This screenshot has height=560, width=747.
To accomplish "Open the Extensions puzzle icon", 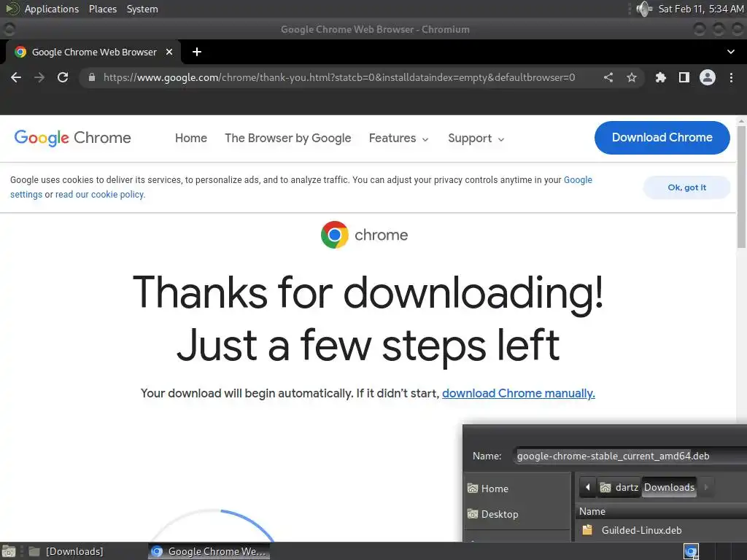I will coord(660,77).
